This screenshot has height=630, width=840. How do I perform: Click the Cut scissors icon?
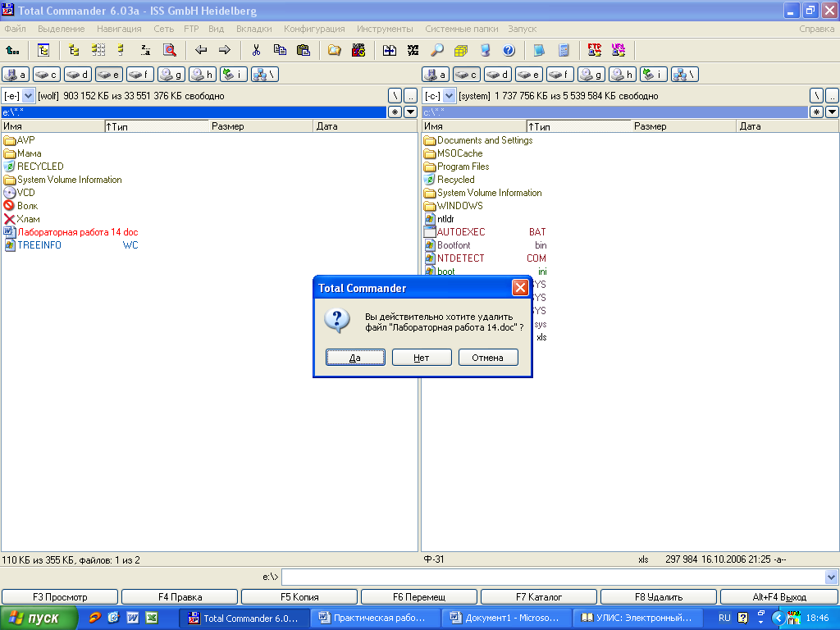tap(256, 50)
